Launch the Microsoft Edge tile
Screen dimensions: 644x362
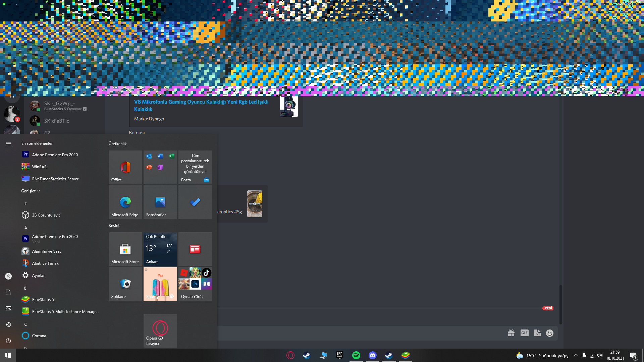pos(125,202)
